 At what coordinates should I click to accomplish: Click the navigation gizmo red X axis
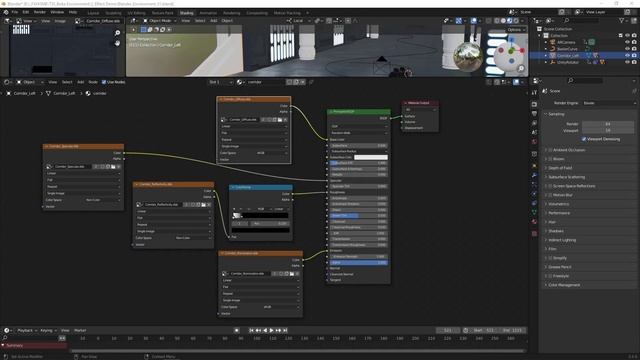(522, 50)
